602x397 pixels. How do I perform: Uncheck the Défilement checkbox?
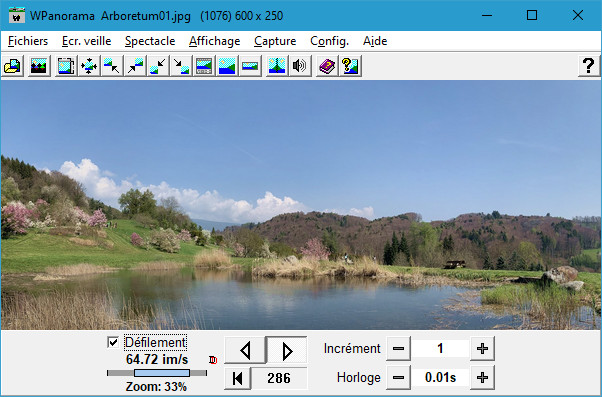[x=113, y=342]
